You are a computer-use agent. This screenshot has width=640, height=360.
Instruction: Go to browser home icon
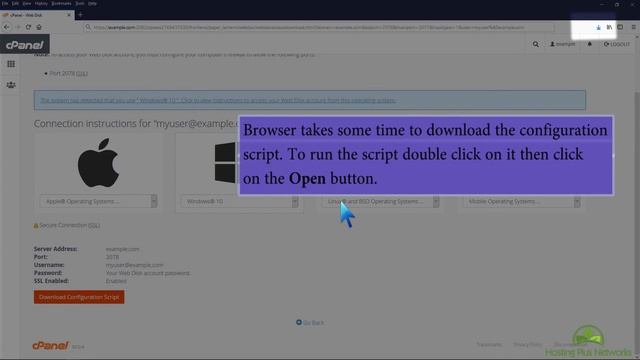click(x=39, y=27)
